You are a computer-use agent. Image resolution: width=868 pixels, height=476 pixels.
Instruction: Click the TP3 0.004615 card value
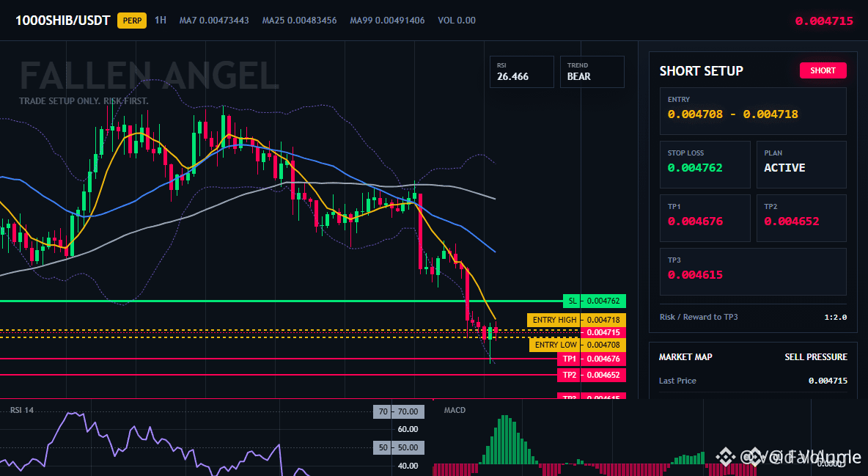(695, 275)
